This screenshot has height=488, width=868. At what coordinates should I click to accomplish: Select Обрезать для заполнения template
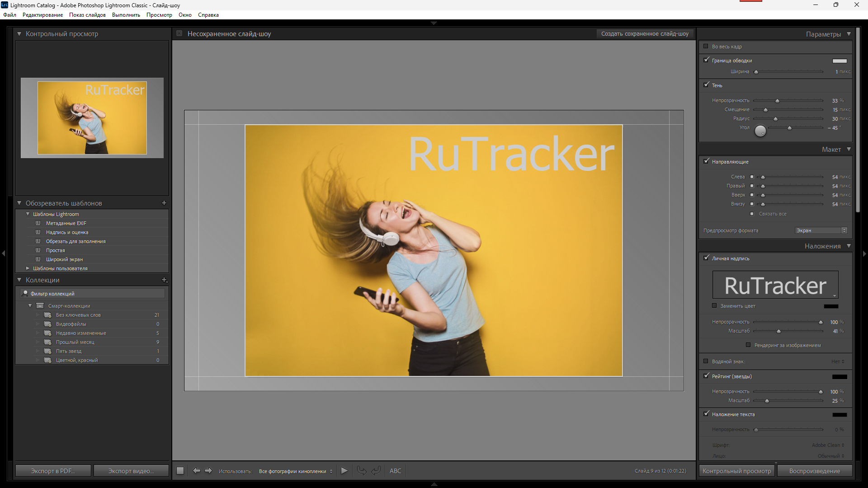point(75,241)
